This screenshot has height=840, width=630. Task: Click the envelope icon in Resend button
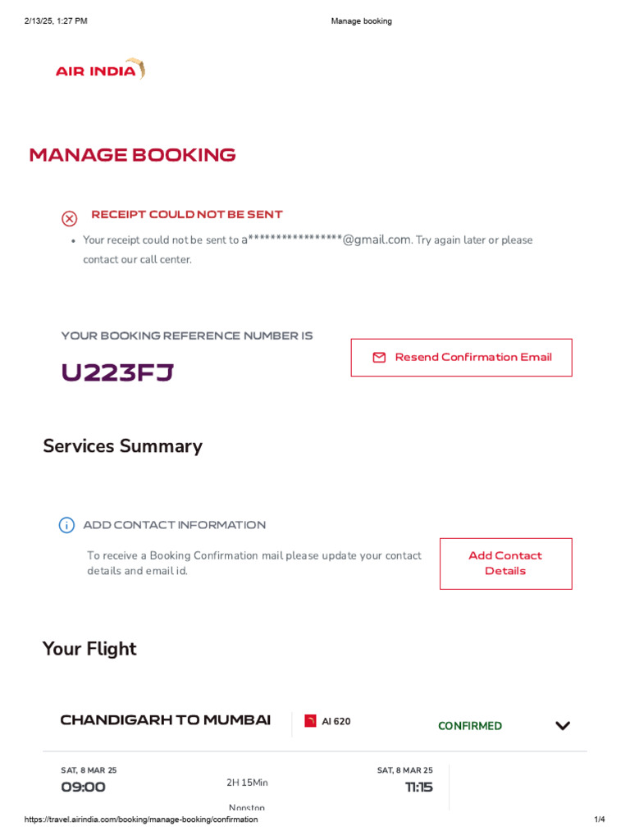pos(379,358)
